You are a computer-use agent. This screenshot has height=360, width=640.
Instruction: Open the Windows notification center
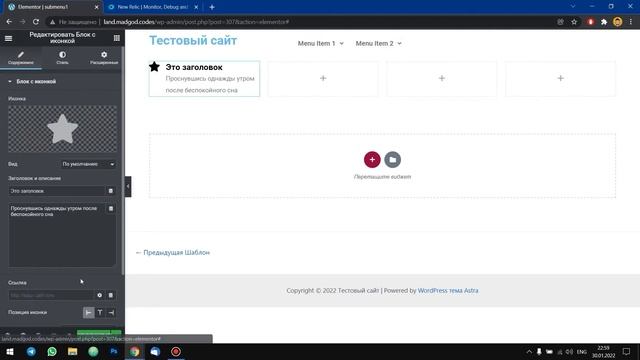coord(627,351)
